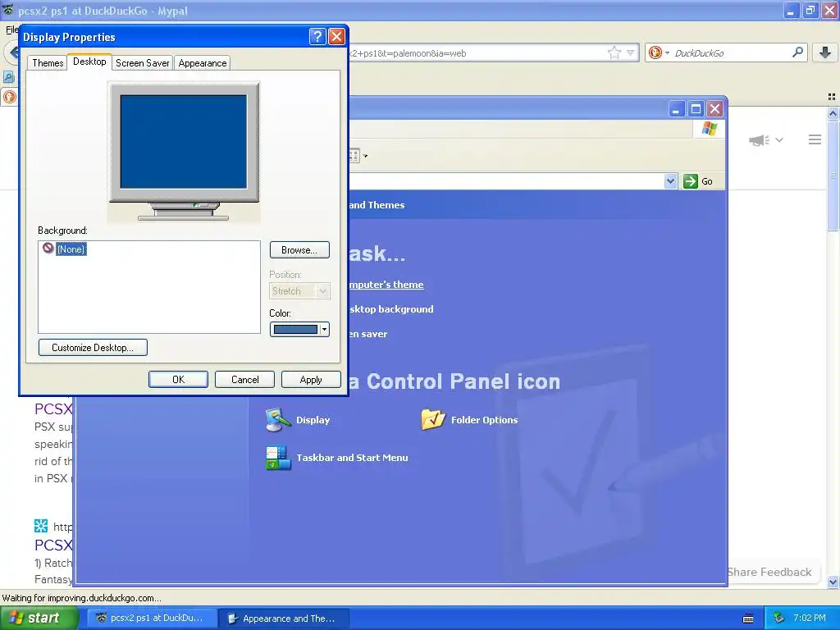Click the monitor preview image
The image size is (840, 630).
tap(184, 151)
